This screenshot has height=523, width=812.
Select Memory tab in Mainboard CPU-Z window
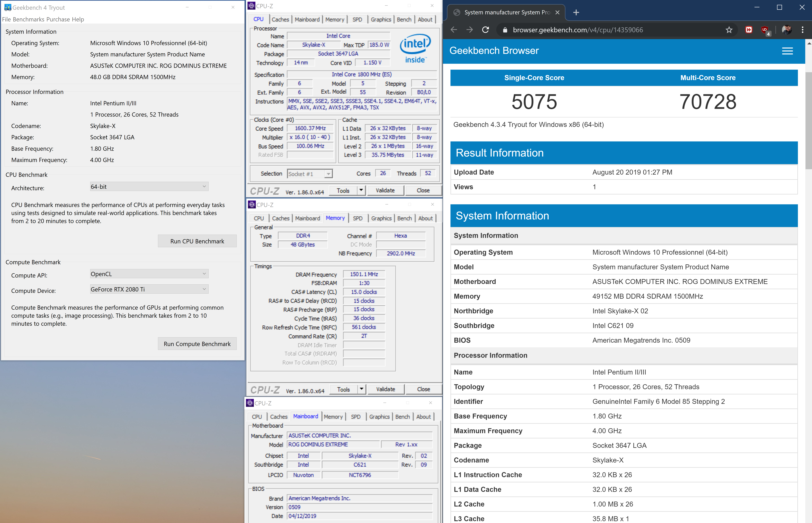pos(333,417)
